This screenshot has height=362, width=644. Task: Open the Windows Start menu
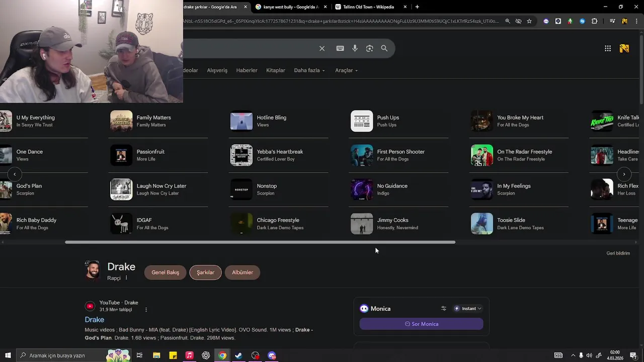[x=8, y=355]
